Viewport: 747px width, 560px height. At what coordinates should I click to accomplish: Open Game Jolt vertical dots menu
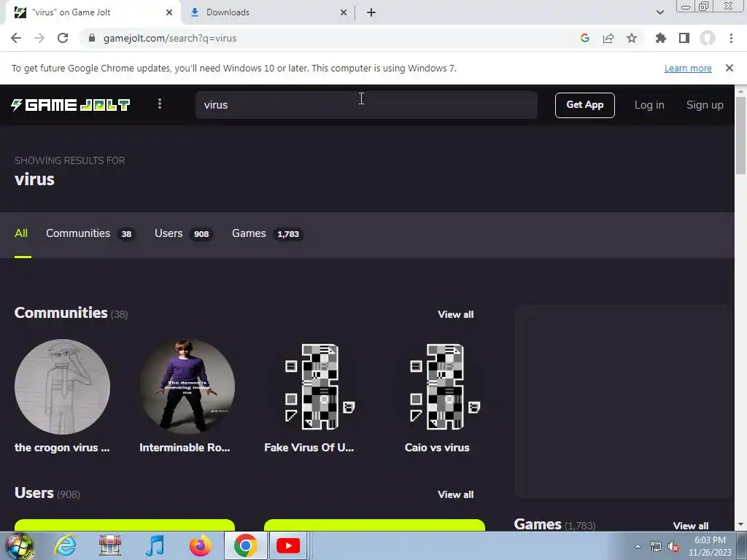tap(160, 104)
